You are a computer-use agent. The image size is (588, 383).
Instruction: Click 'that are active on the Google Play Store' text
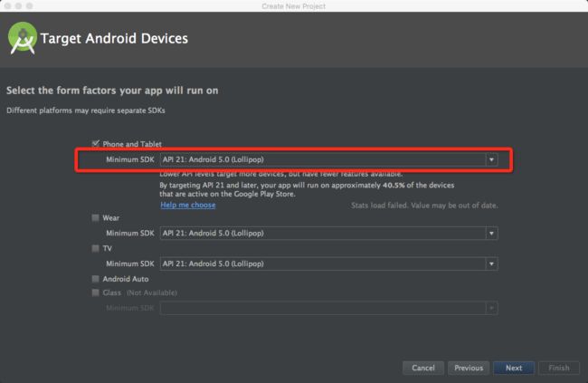[x=227, y=194]
